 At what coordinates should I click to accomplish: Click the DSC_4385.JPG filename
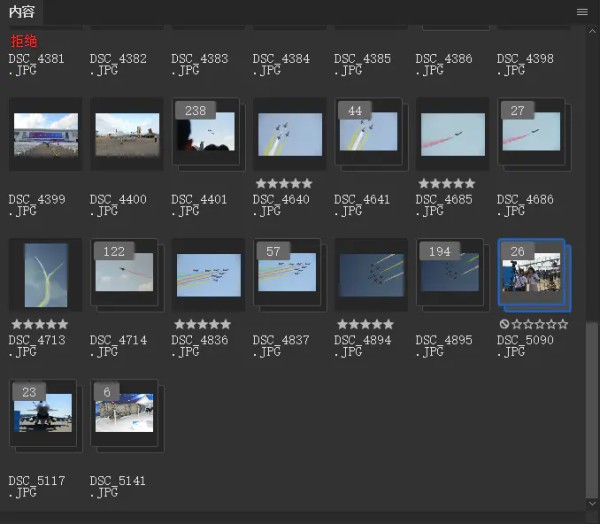(362, 64)
